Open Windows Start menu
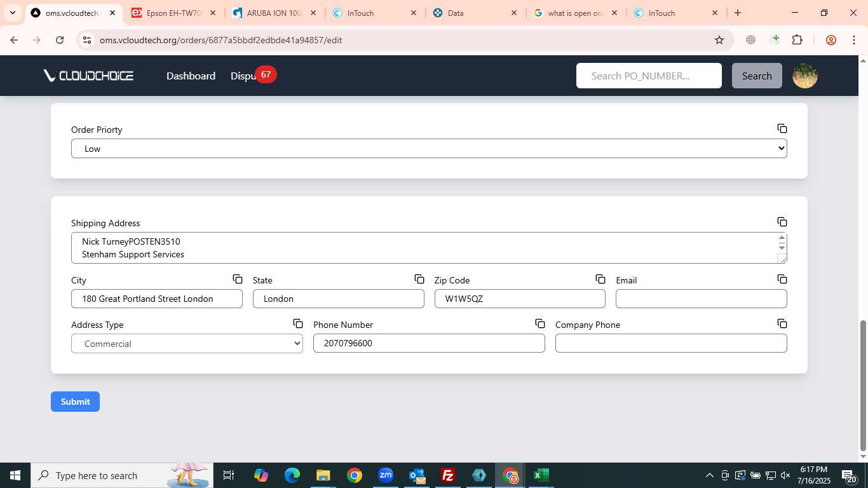 (15, 475)
